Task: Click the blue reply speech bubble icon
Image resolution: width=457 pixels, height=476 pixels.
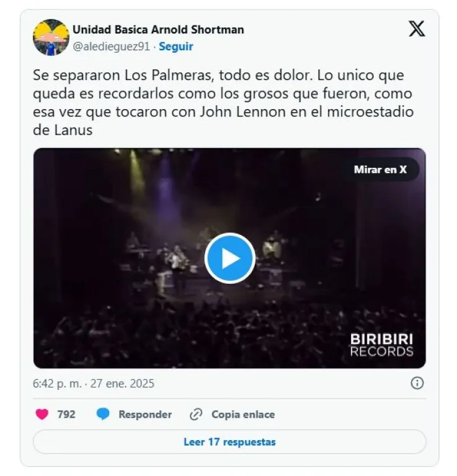Action: 103,414
